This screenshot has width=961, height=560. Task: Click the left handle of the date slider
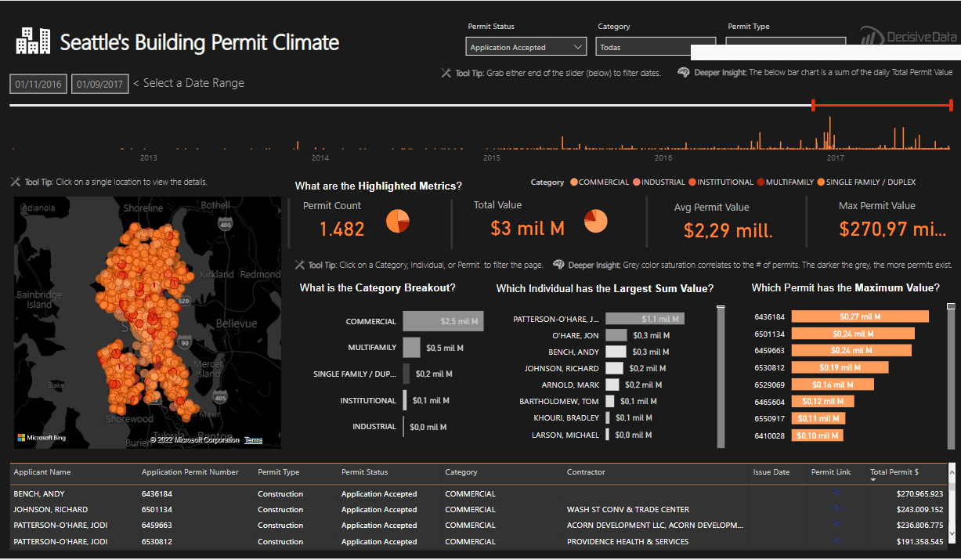pos(814,105)
